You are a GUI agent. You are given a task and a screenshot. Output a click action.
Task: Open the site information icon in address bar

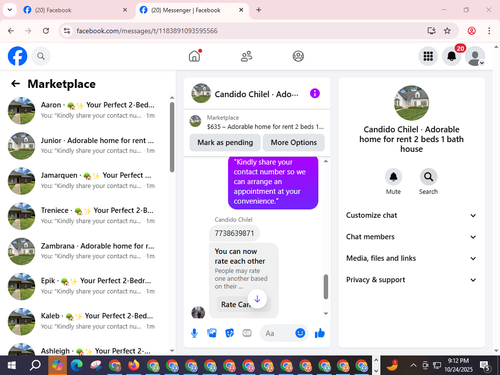pos(67,31)
